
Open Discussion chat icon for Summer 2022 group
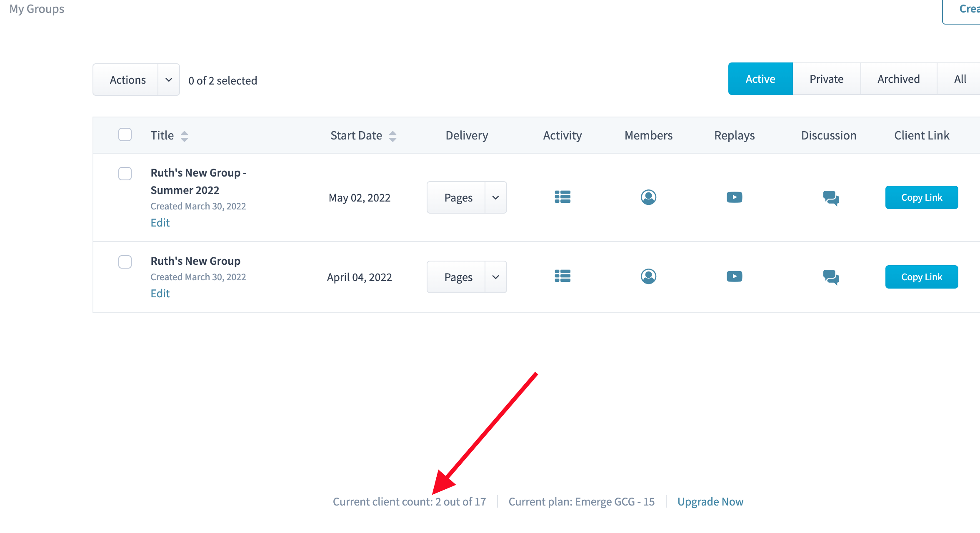click(831, 198)
